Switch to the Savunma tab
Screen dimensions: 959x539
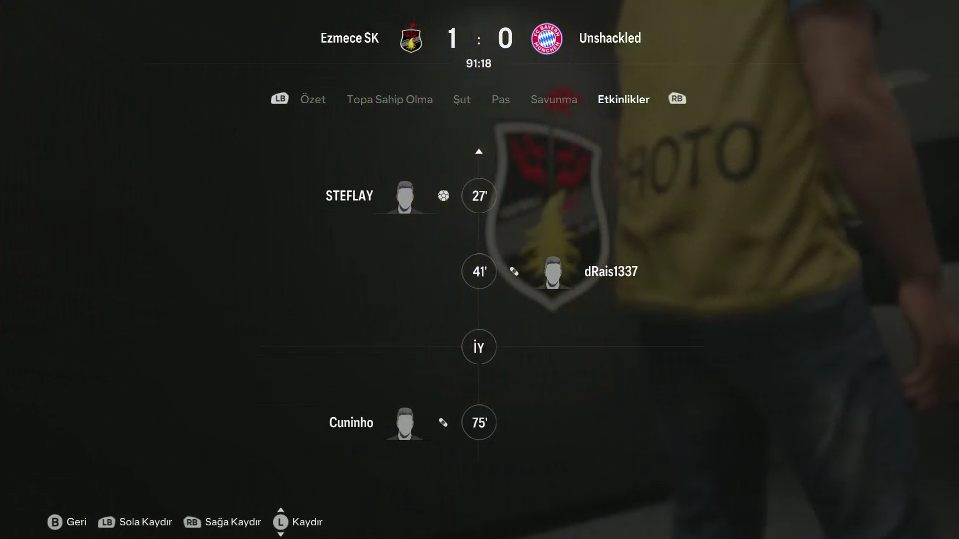(554, 99)
